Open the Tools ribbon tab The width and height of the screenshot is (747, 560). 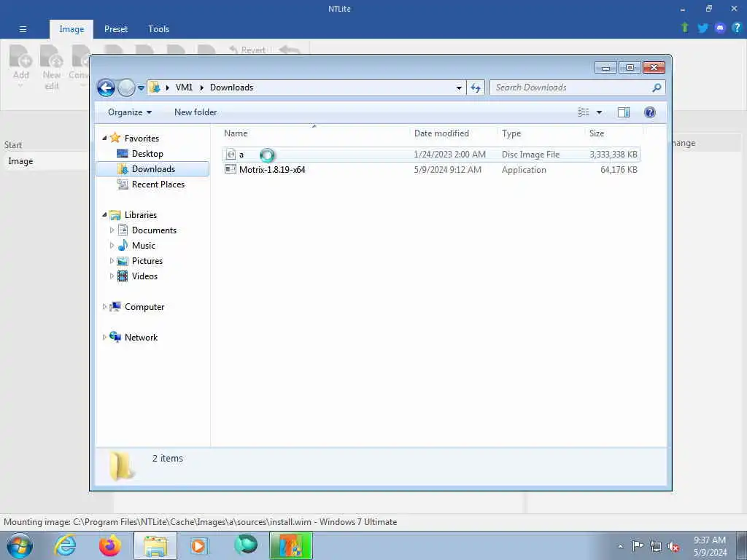coord(158,29)
